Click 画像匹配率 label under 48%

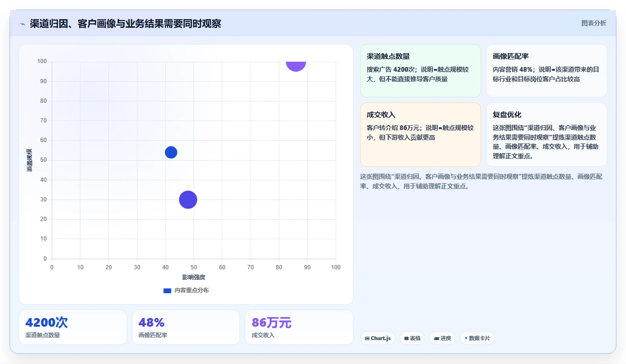point(153,335)
